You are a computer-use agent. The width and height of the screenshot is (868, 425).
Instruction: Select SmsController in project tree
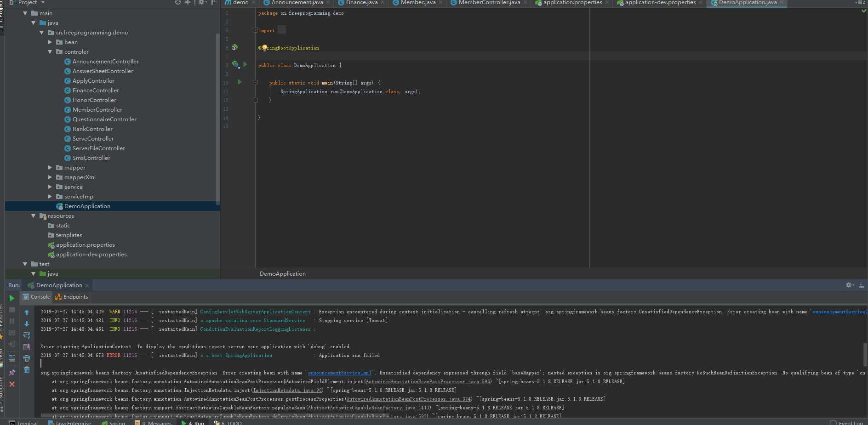91,158
